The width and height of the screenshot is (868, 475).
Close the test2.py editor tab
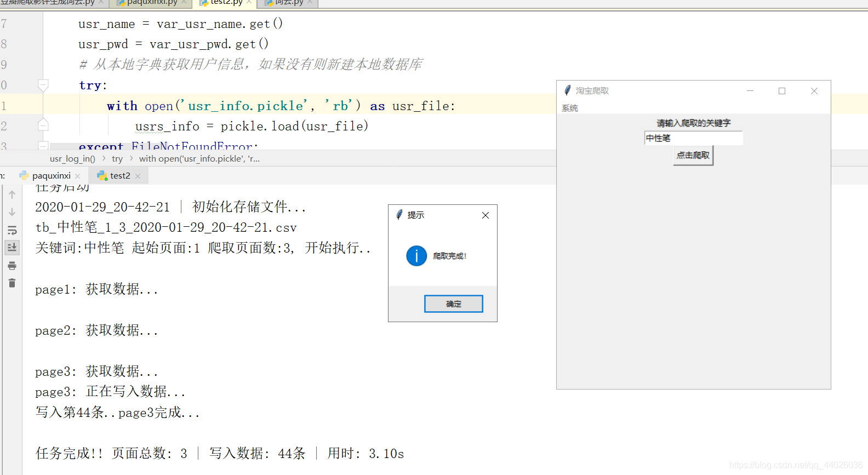coord(249,2)
